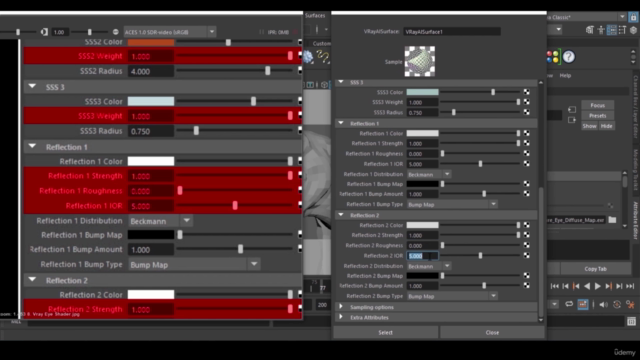This screenshot has height=360, width=640.
Task: Play animation backwards
Action: 587,286
